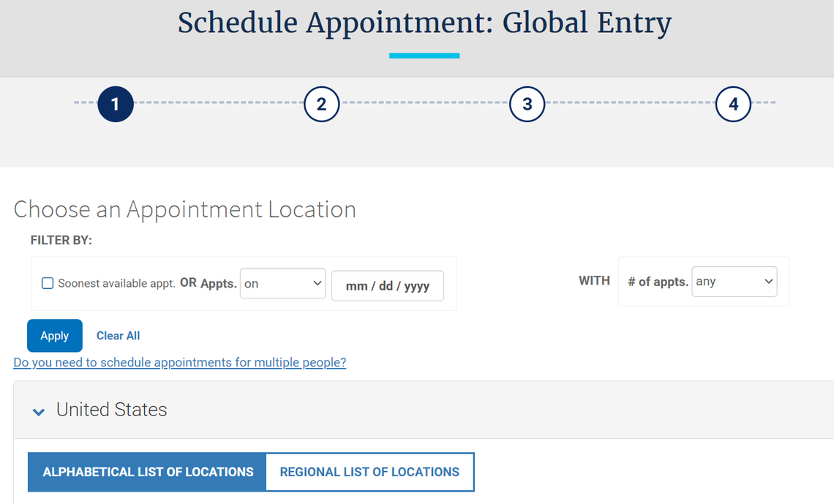834x504 pixels.
Task: Click the Schedule Appointment: Global Entry title
Action: click(424, 23)
